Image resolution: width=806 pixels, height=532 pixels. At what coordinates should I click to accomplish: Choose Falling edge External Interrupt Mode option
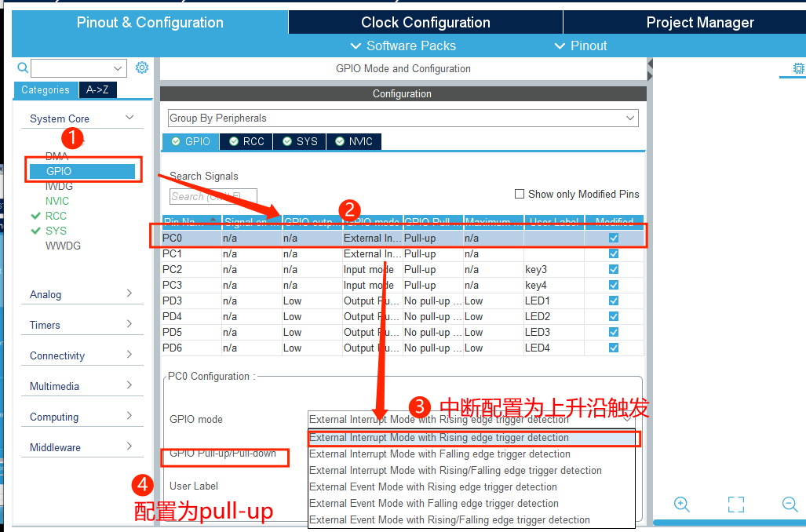click(472, 454)
